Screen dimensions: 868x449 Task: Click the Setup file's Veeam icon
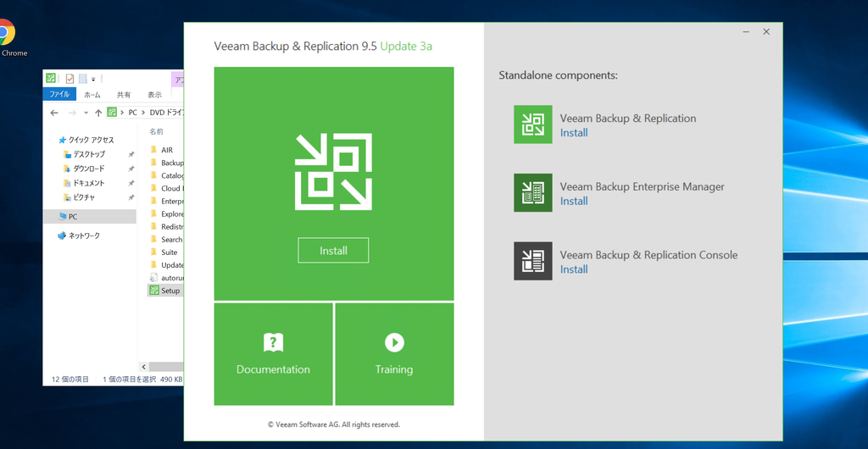[x=154, y=291]
